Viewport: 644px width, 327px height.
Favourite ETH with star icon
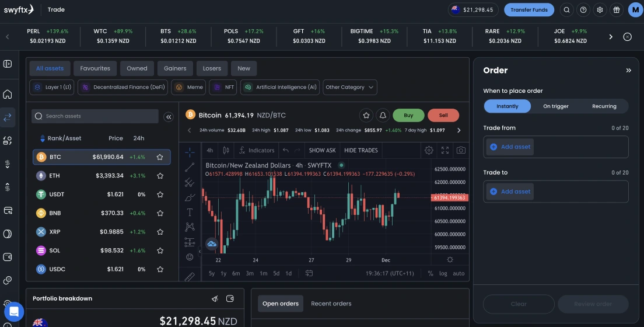[x=160, y=176]
